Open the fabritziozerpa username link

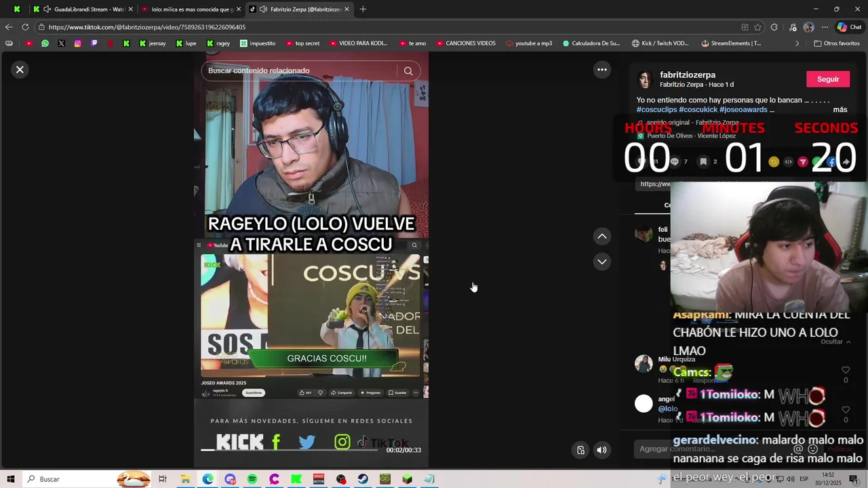pyautogui.click(x=688, y=75)
